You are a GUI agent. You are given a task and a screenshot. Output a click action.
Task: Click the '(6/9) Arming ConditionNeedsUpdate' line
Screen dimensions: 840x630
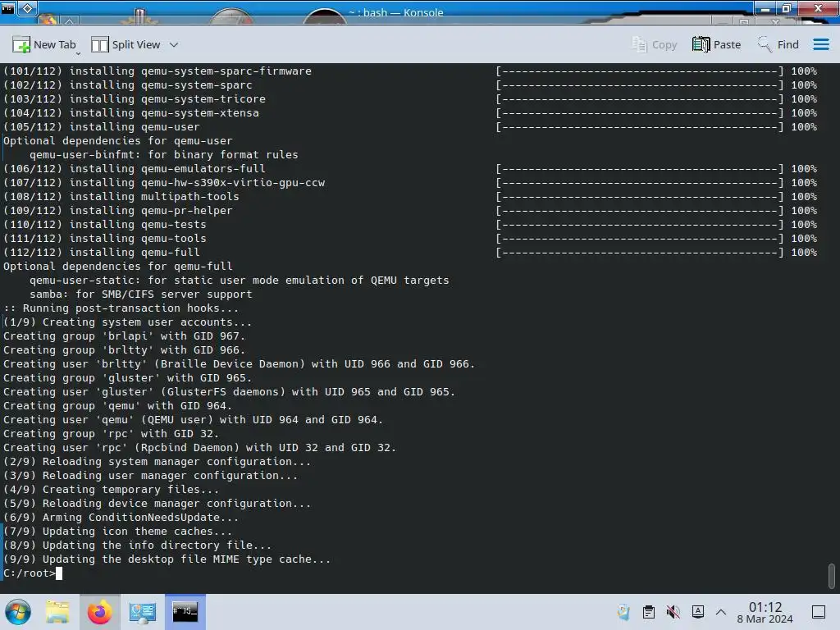(121, 518)
